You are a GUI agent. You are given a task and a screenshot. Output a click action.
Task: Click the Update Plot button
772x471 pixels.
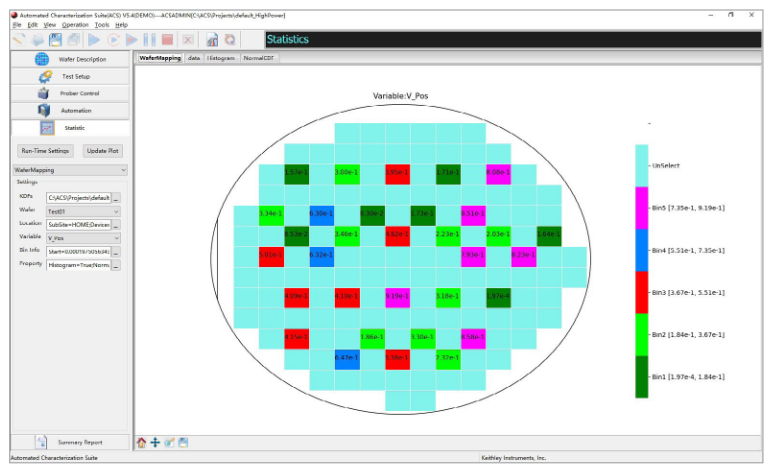(102, 150)
